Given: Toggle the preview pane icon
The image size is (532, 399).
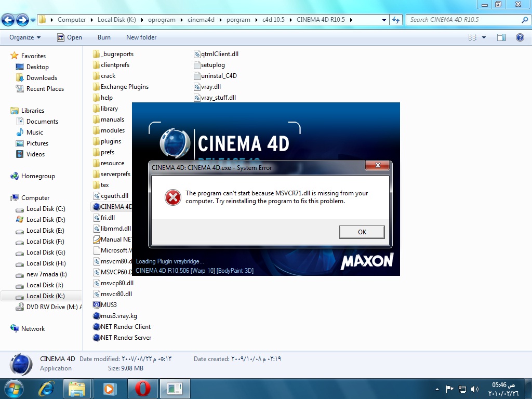Looking at the screenshot, I should point(501,37).
